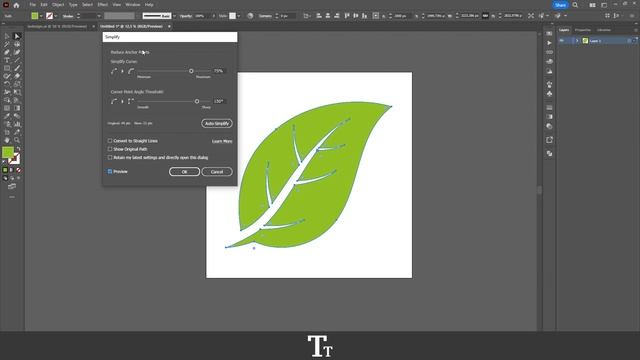Select the Lasso tool
This screenshot has width=640, height=360.
click(x=17, y=44)
